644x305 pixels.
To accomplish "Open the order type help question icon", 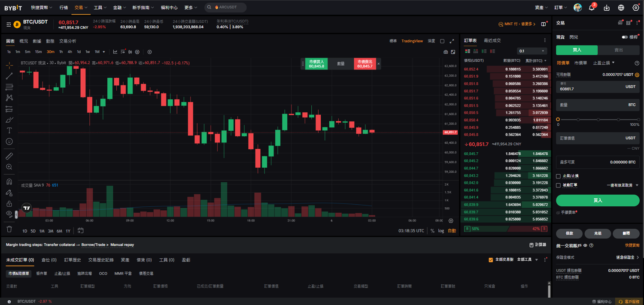I will click(x=637, y=63).
